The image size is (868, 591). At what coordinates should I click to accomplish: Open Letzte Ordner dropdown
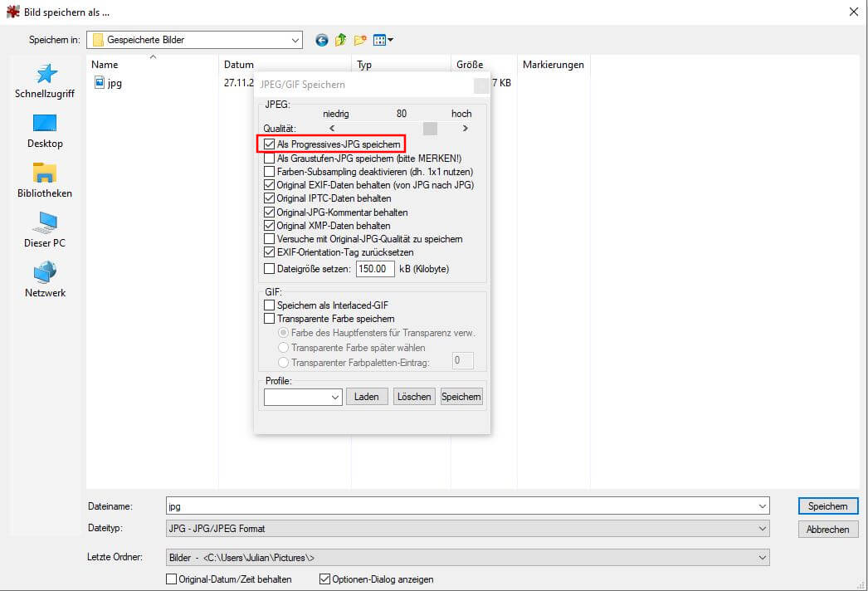tap(468, 557)
